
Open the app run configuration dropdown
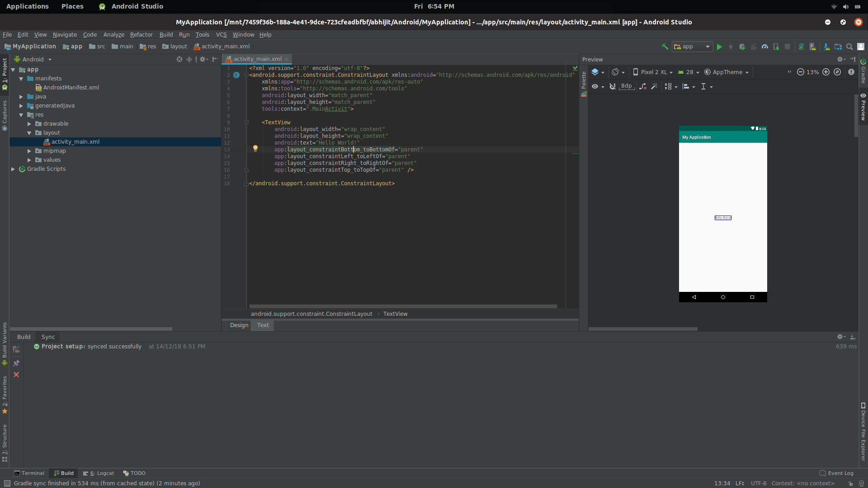(x=692, y=47)
